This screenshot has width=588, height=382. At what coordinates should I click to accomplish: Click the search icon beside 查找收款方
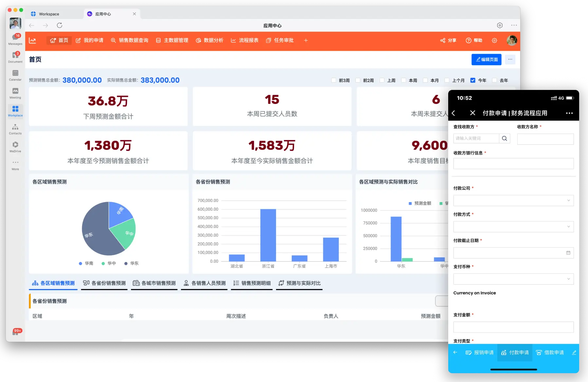(505, 138)
